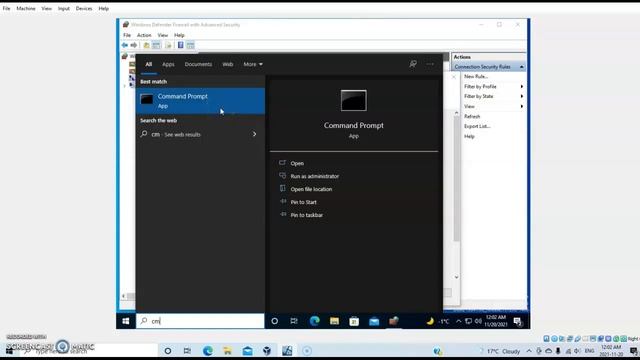
Task: Click the Back arrow in Firewall toolbar
Action: click(x=124, y=45)
